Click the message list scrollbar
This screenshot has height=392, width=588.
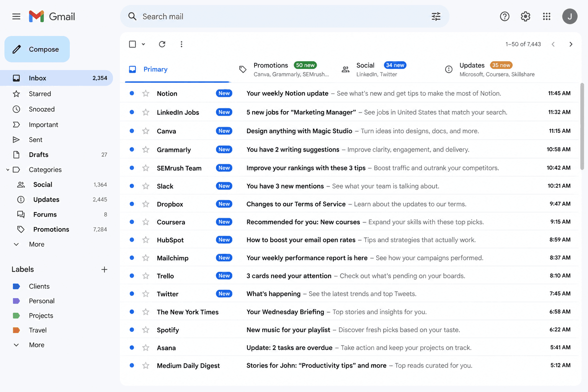[582, 126]
